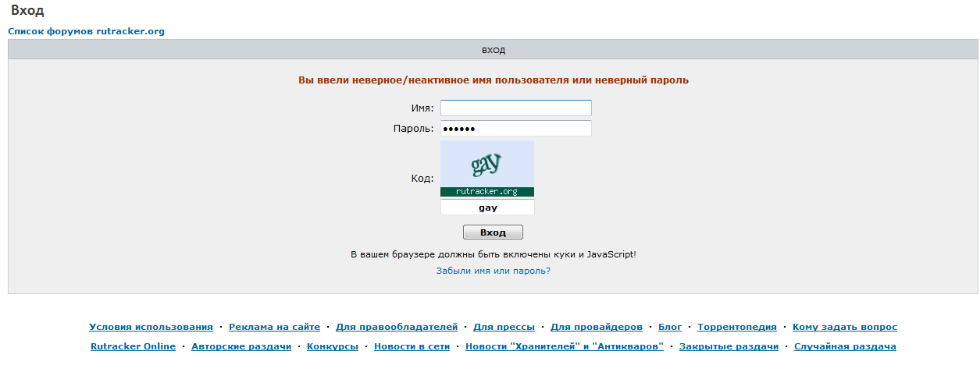Open the 'Блог' footer link
This screenshot has width=980, height=383.
670,327
